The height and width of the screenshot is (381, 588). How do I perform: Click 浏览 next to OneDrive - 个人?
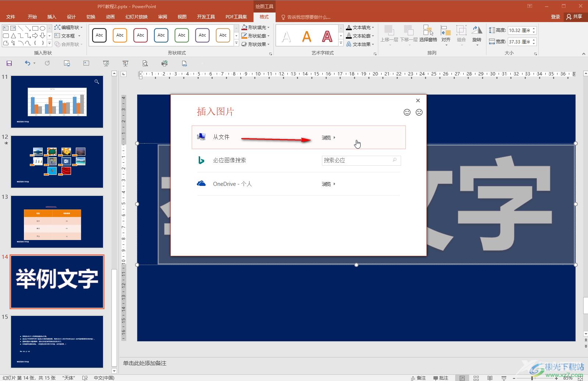(329, 184)
